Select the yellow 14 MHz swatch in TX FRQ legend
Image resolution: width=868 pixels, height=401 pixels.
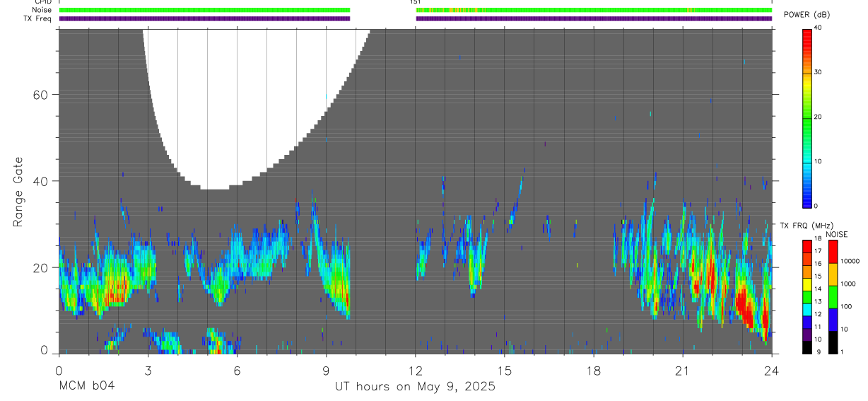807,284
